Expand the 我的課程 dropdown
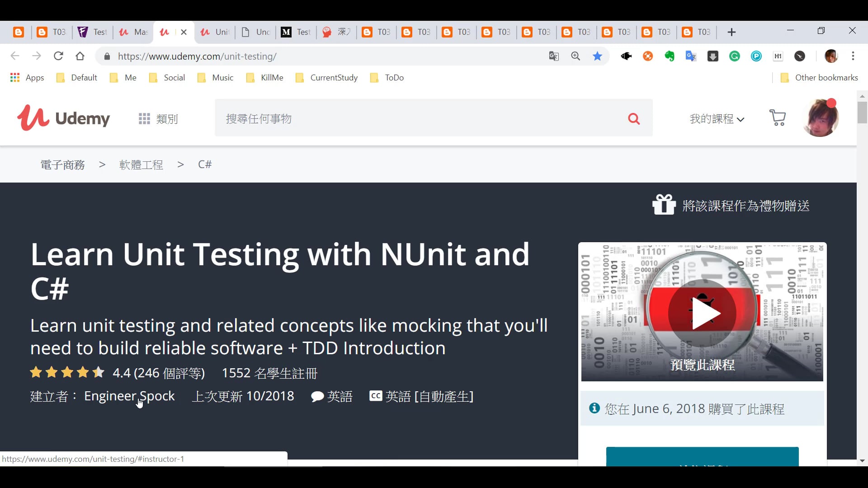The height and width of the screenshot is (488, 868). point(717,119)
